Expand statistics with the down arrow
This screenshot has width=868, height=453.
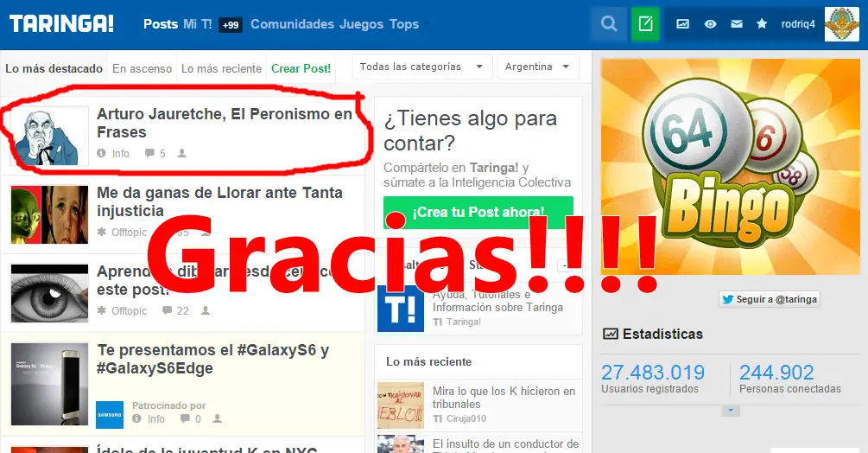(731, 411)
